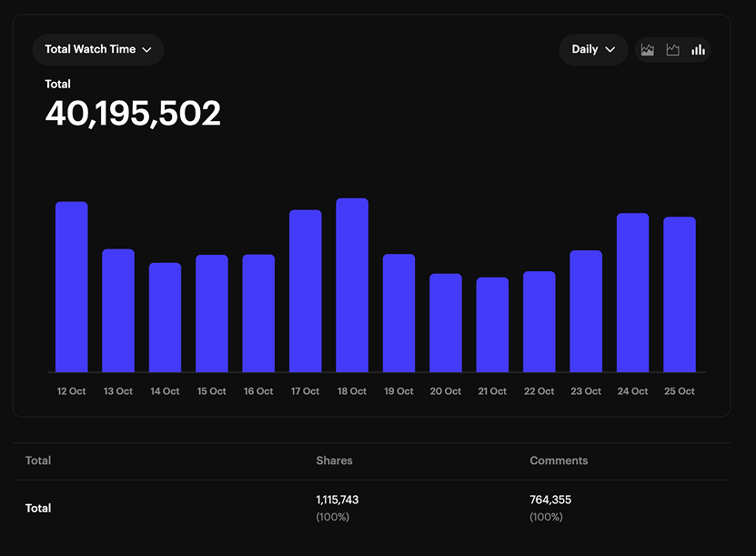Click the 17 Oct axis label

(x=305, y=391)
